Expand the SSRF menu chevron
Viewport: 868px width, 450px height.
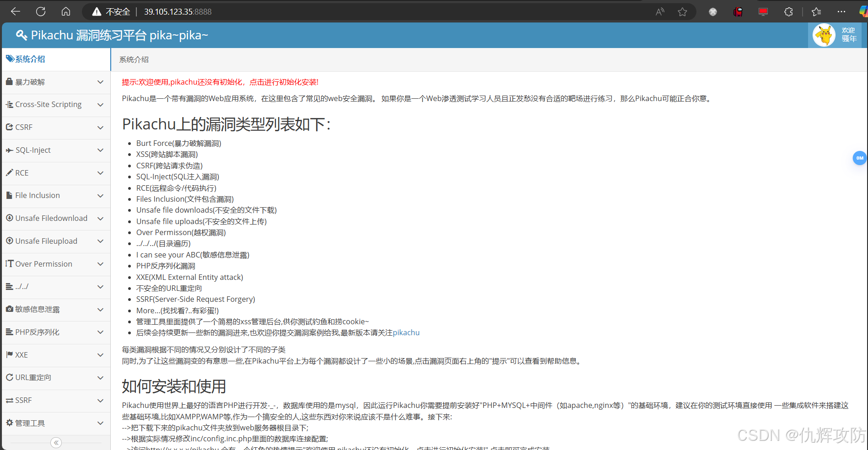[x=100, y=400]
